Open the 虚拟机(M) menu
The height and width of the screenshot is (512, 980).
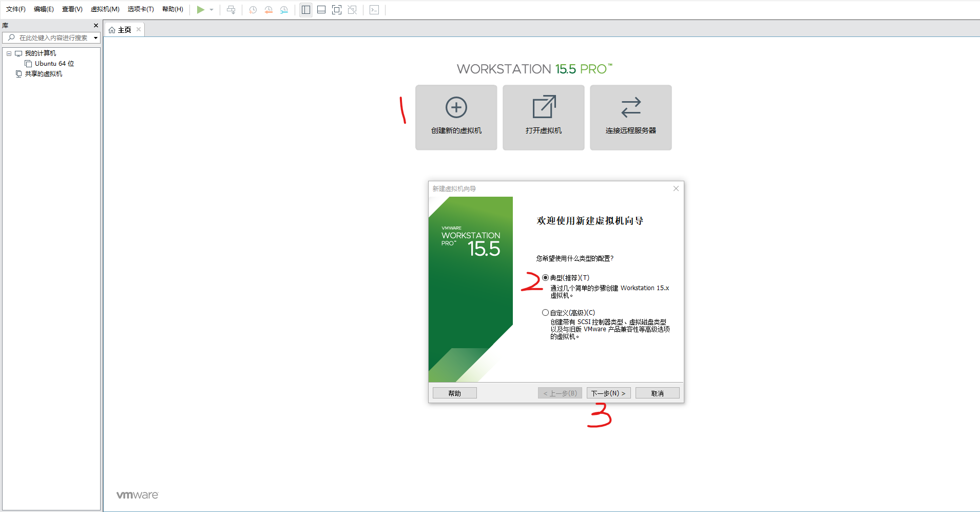(x=105, y=9)
